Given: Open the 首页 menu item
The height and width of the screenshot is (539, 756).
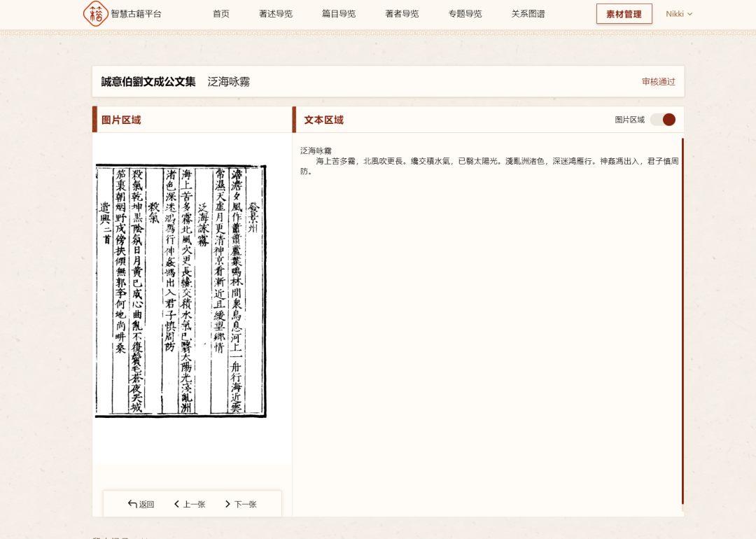Looking at the screenshot, I should [x=221, y=14].
